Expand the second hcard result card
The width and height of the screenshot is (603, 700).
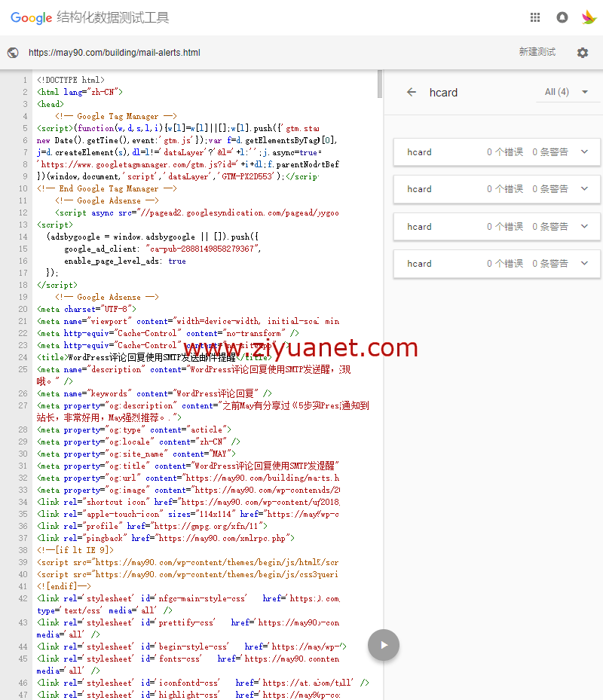pos(497,189)
